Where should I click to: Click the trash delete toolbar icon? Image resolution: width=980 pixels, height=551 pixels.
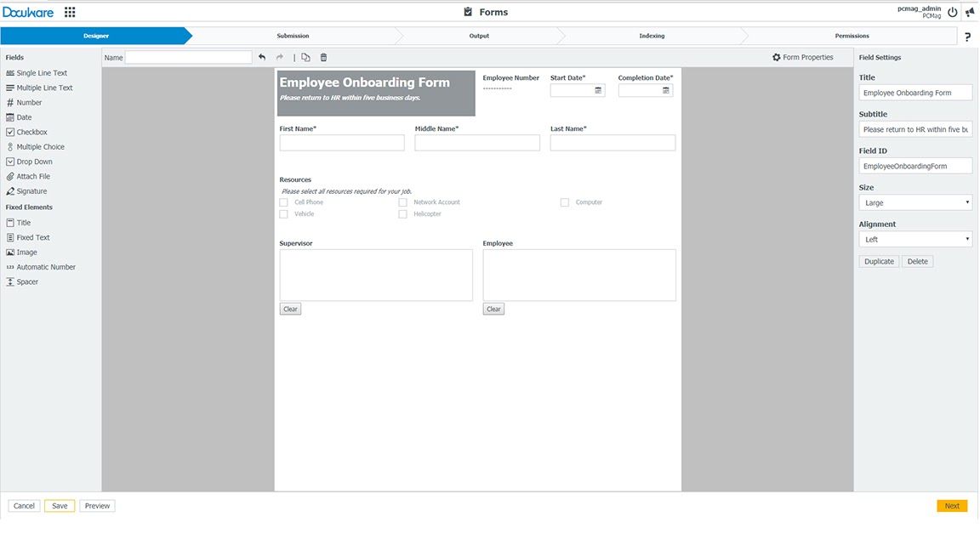point(323,58)
